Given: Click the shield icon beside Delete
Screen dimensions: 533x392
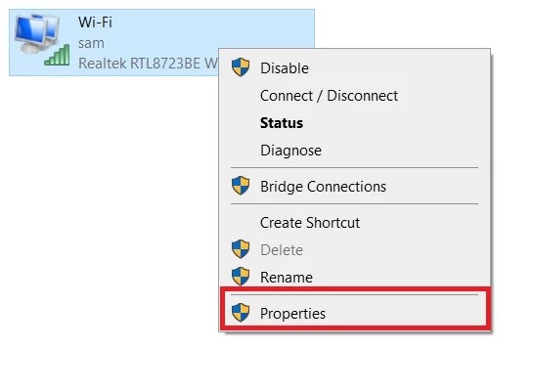Looking at the screenshot, I should coord(241,249).
